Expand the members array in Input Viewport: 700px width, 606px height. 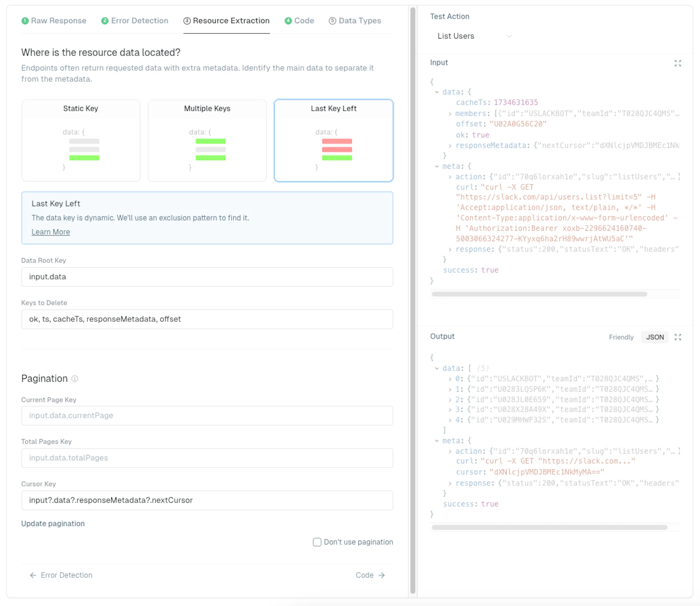(x=450, y=114)
